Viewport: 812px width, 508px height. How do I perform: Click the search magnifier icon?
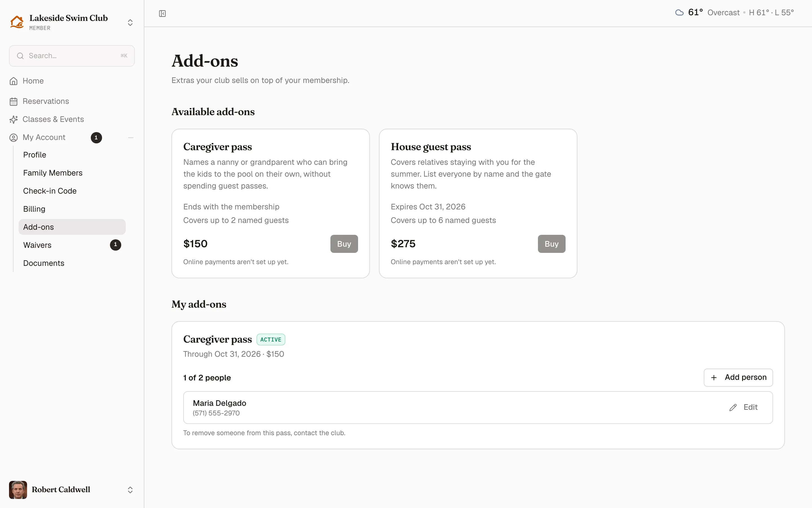[21, 56]
